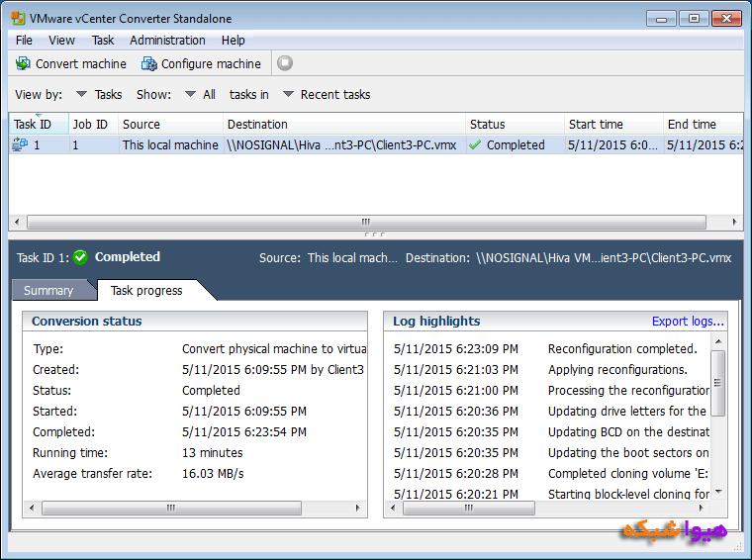Screen dimensions: 752x560
Task: Open the File menu
Action: tap(24, 41)
